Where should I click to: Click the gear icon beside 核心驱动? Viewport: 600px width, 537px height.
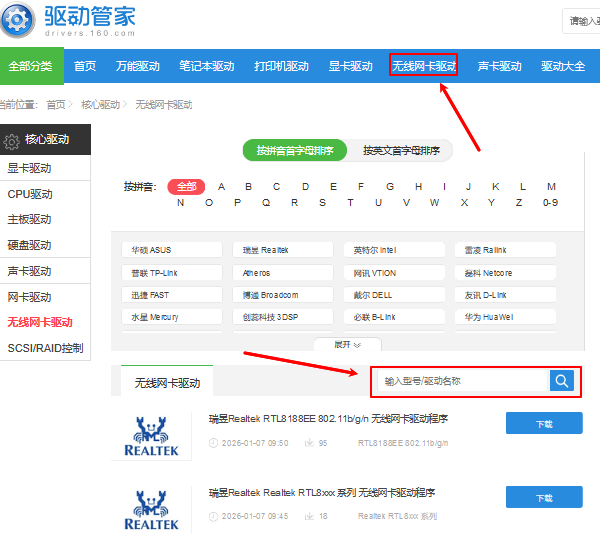11,141
